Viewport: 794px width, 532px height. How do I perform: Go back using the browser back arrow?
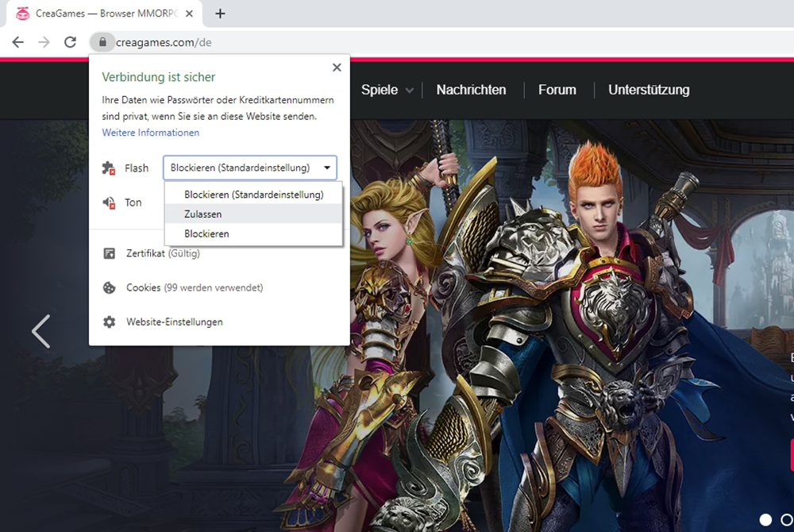17,42
